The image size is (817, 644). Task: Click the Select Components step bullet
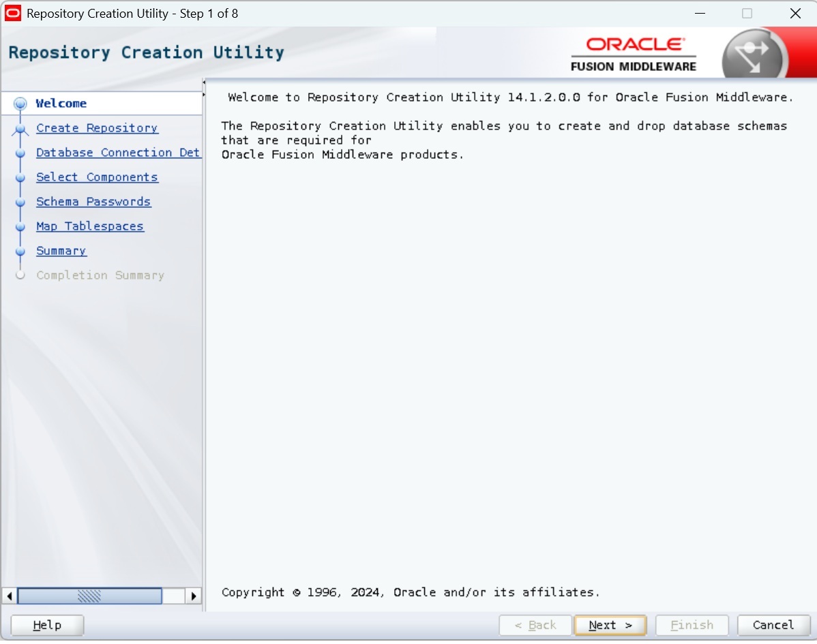click(20, 178)
